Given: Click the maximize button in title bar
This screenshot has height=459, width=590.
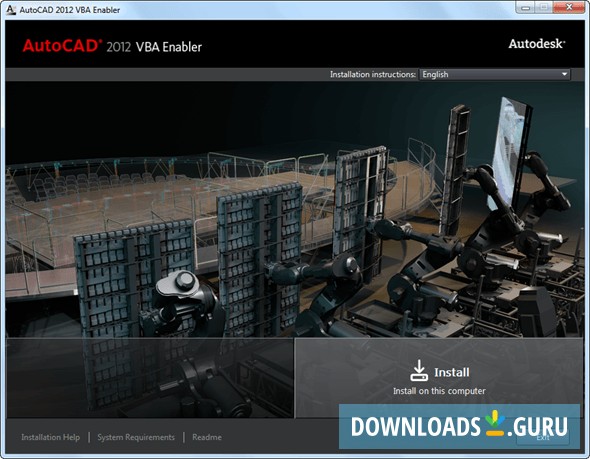Looking at the screenshot, I should 544,7.
